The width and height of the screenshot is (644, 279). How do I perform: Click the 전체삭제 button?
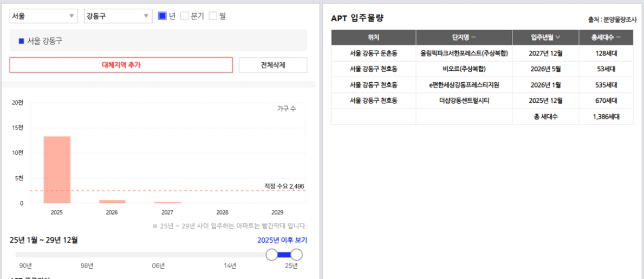[273, 65]
